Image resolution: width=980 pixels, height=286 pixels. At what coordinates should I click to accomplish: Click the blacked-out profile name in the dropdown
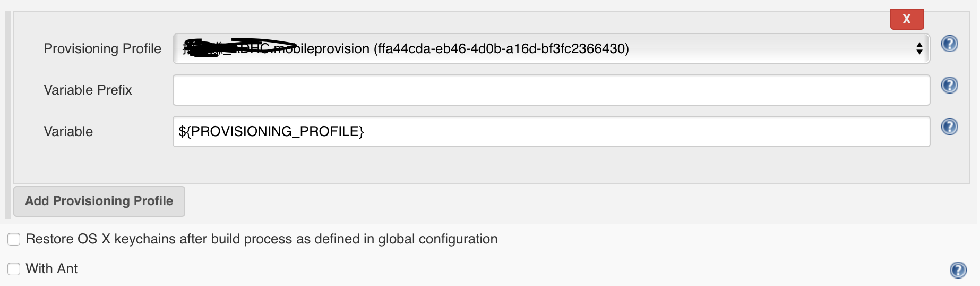tap(239, 48)
